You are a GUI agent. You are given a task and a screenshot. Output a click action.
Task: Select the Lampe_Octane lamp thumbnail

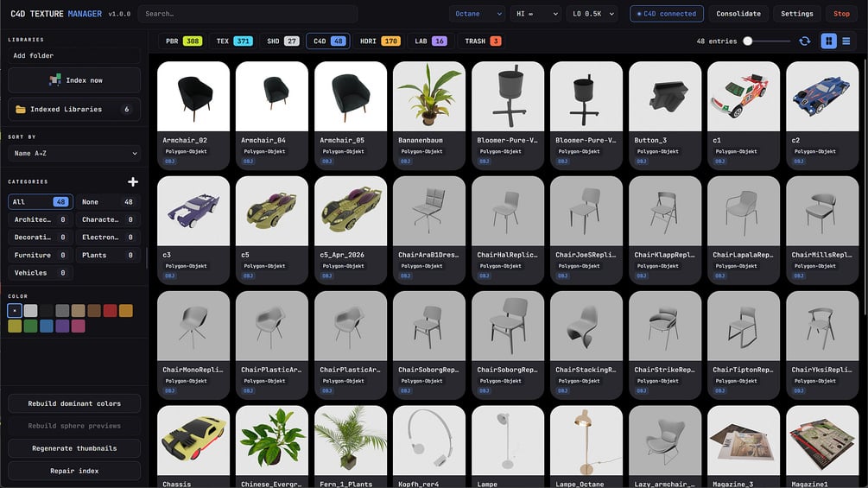pos(586,440)
